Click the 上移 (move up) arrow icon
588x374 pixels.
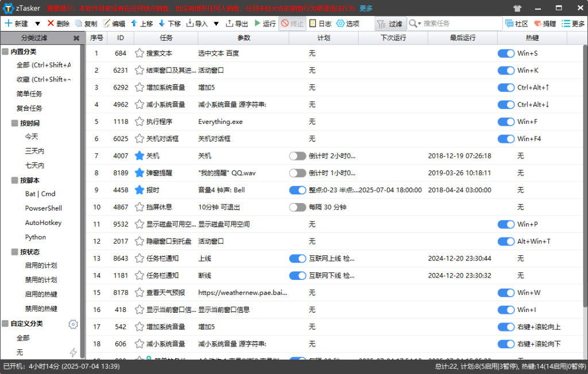[x=134, y=24]
